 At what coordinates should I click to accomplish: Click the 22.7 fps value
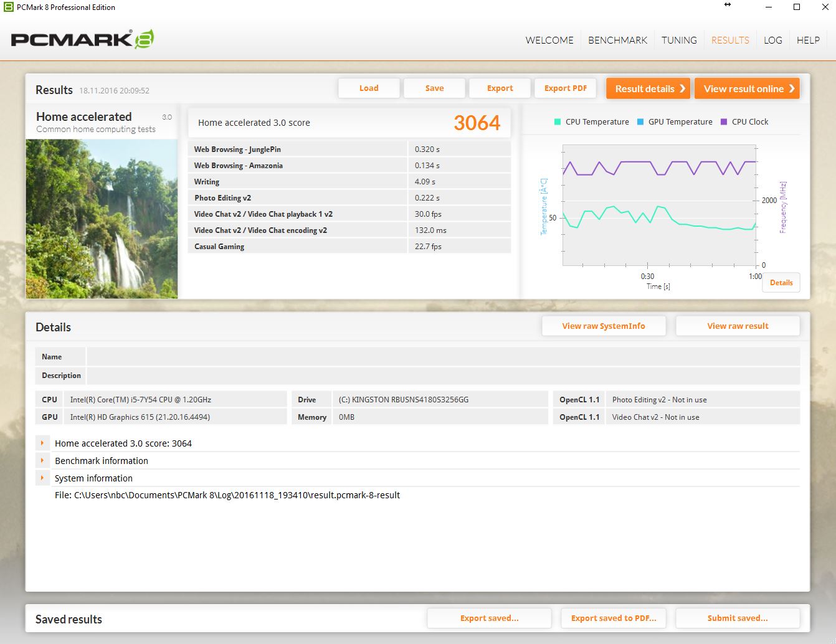click(428, 247)
